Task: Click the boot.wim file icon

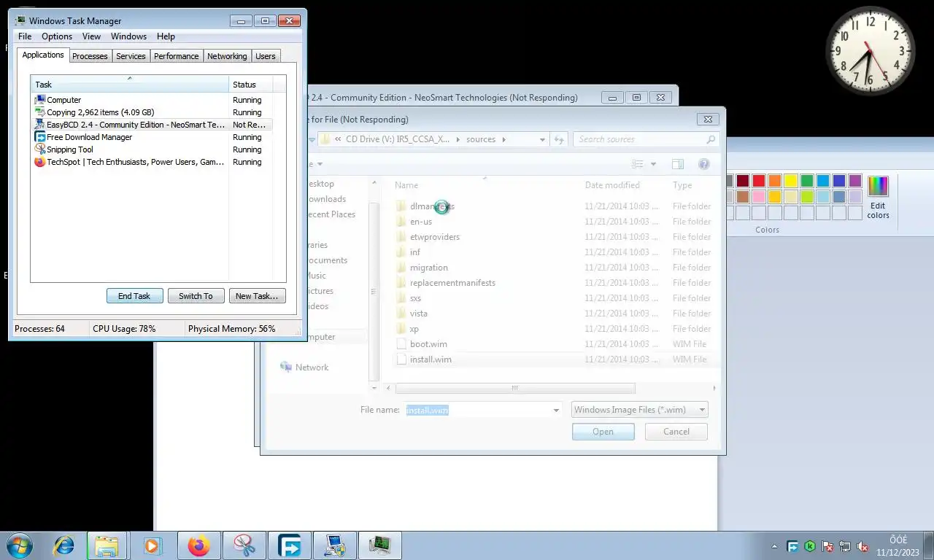Action: [401, 344]
